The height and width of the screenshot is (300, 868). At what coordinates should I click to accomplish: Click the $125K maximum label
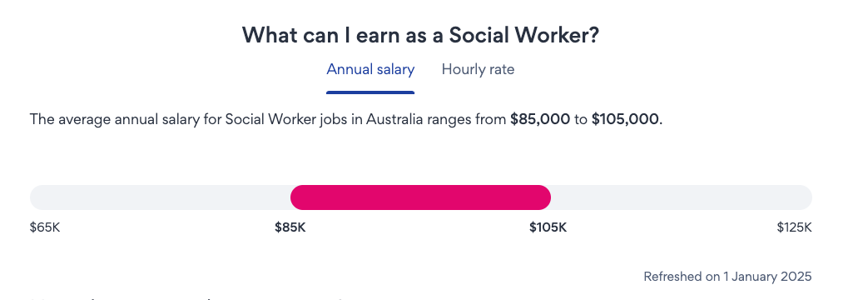[795, 227]
